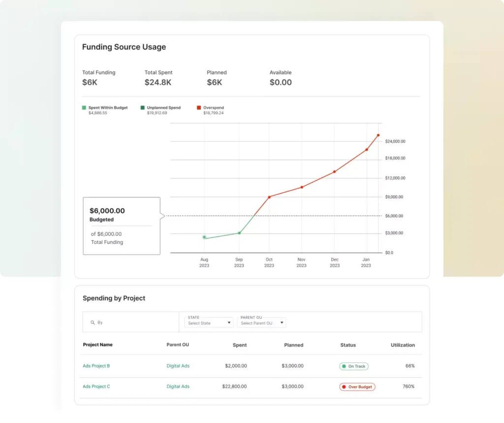
Task: Open the Select State dropdown
Action: (208, 323)
